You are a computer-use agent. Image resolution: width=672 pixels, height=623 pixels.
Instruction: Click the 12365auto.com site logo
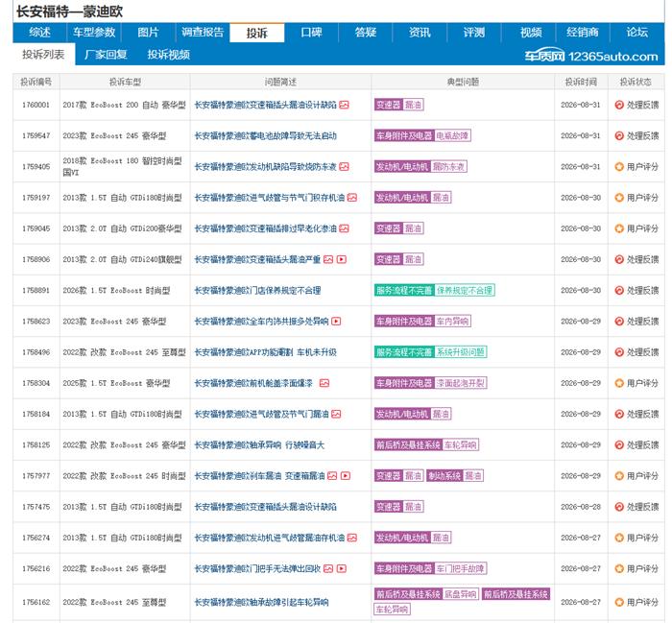click(x=591, y=56)
